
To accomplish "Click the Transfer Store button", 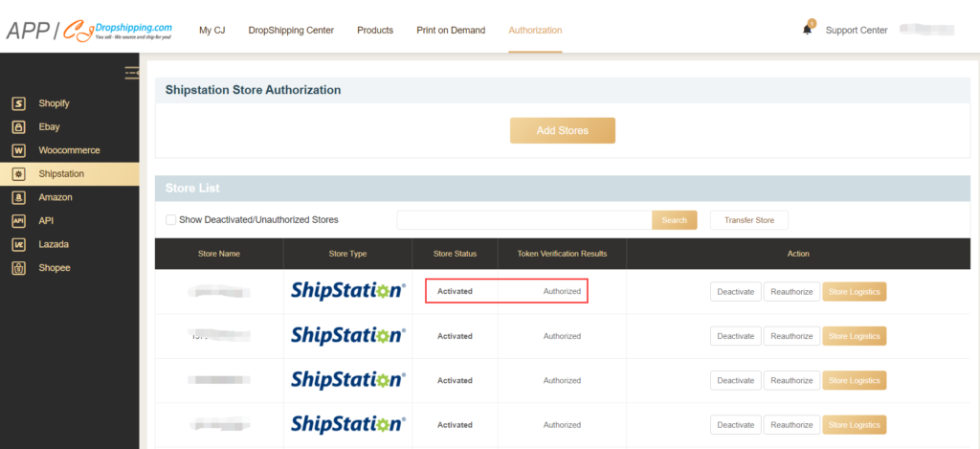I will (749, 220).
